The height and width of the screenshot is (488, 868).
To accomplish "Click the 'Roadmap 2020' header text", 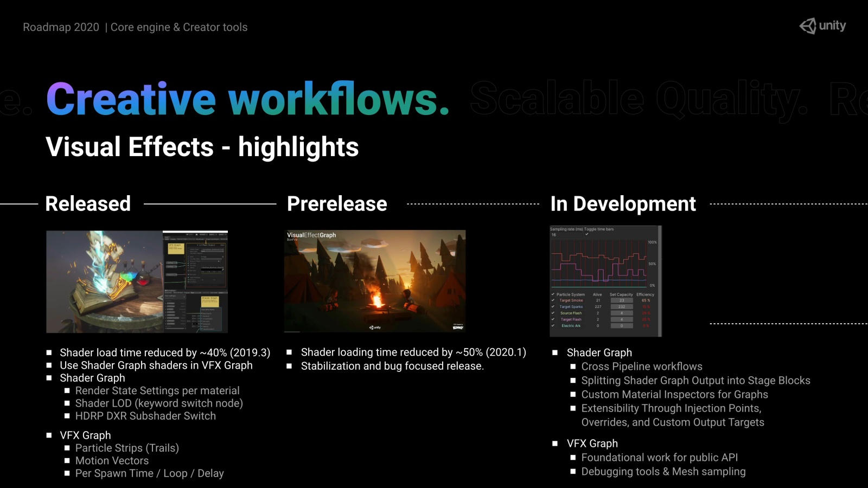I will point(61,27).
